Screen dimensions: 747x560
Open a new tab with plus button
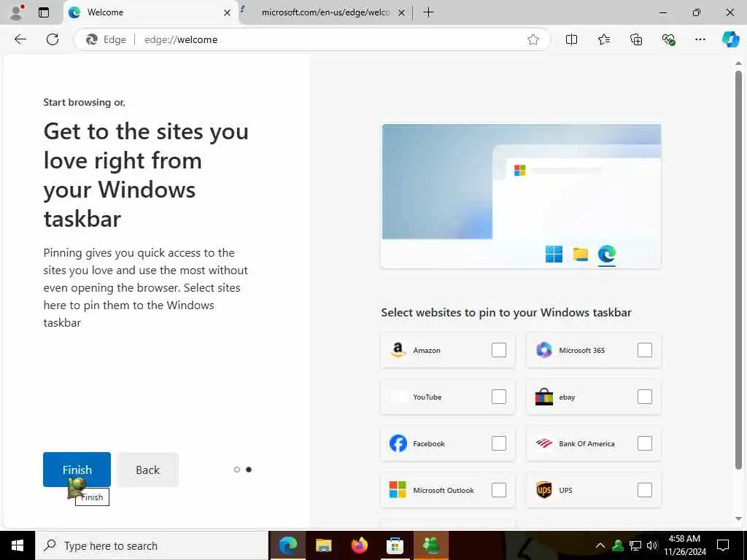[428, 12]
